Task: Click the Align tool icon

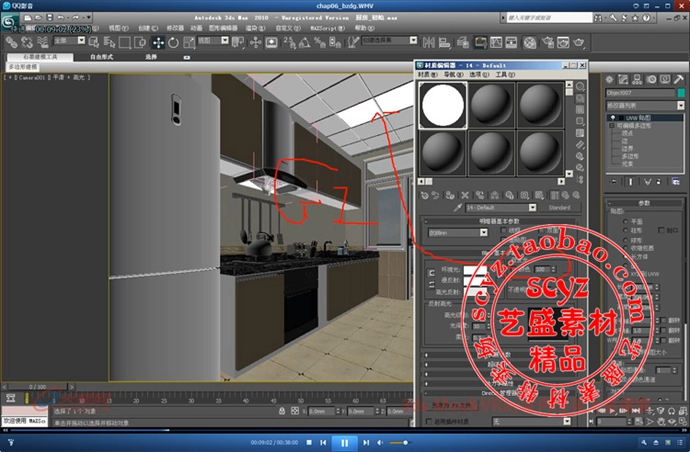Action: (444, 42)
